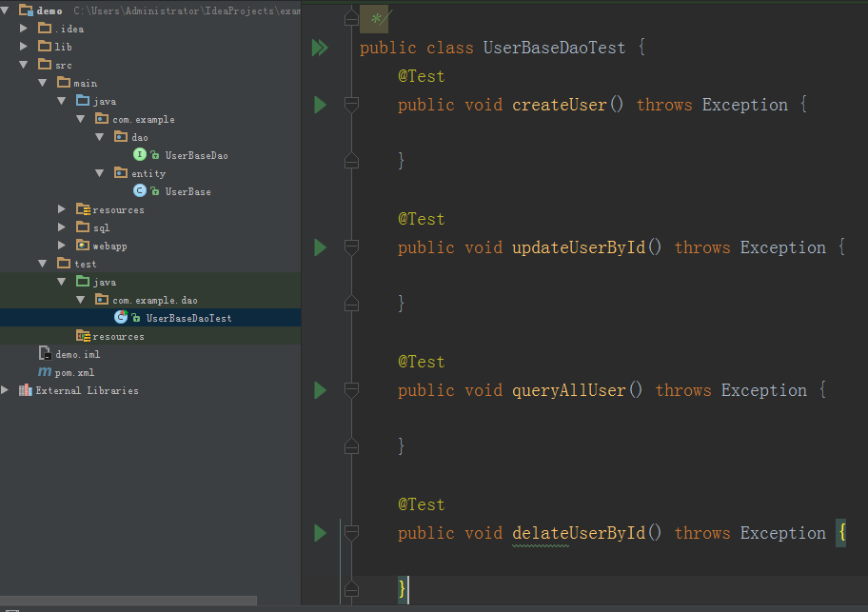Image resolution: width=868 pixels, height=612 pixels.
Task: Click the createUser method name in code
Action: click(x=560, y=105)
